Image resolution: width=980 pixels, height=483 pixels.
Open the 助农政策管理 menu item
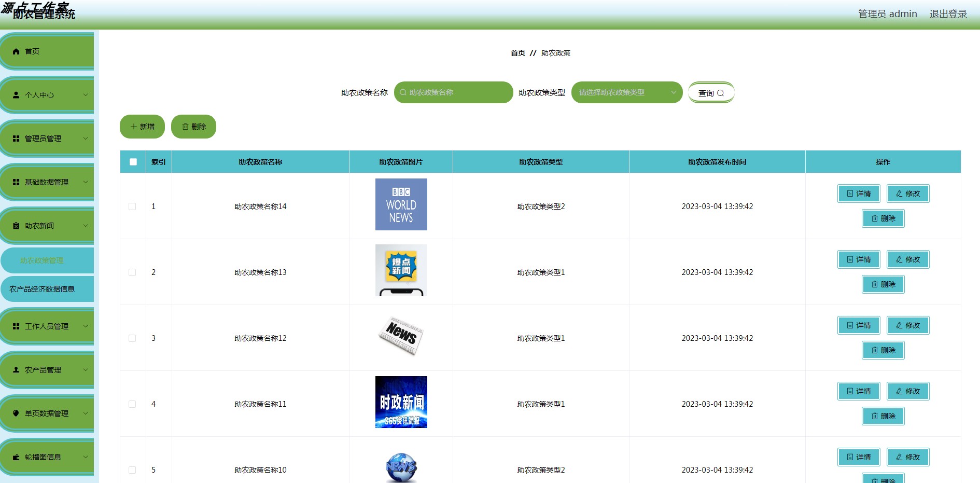pos(47,260)
